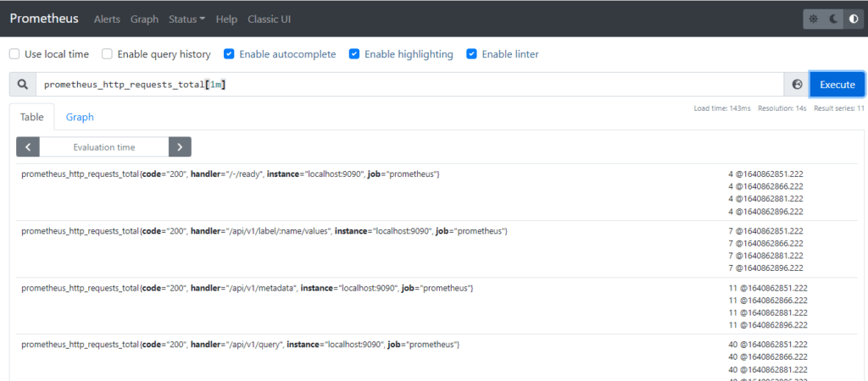Click the "Result series: 11" text
Screen dimensions: 868x381
(x=838, y=108)
